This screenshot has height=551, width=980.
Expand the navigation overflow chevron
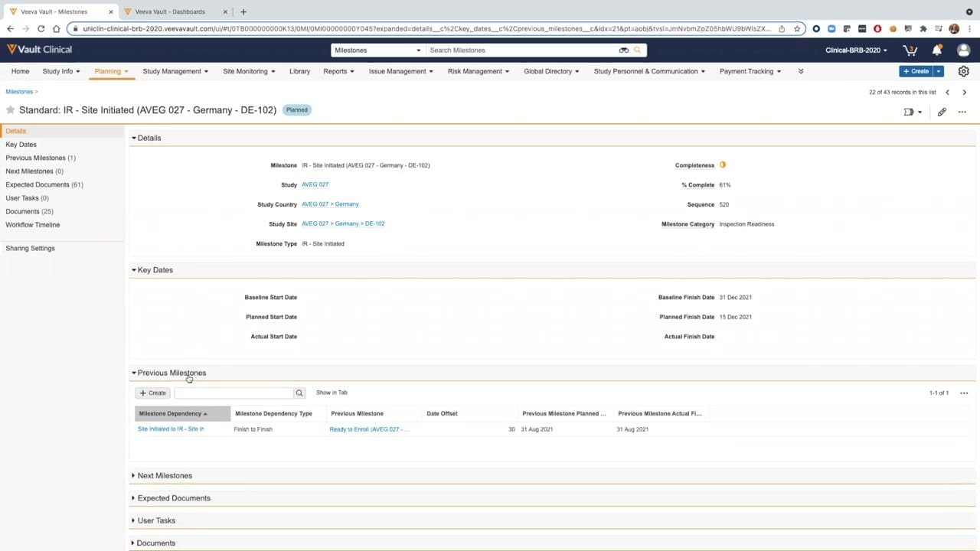(x=801, y=71)
